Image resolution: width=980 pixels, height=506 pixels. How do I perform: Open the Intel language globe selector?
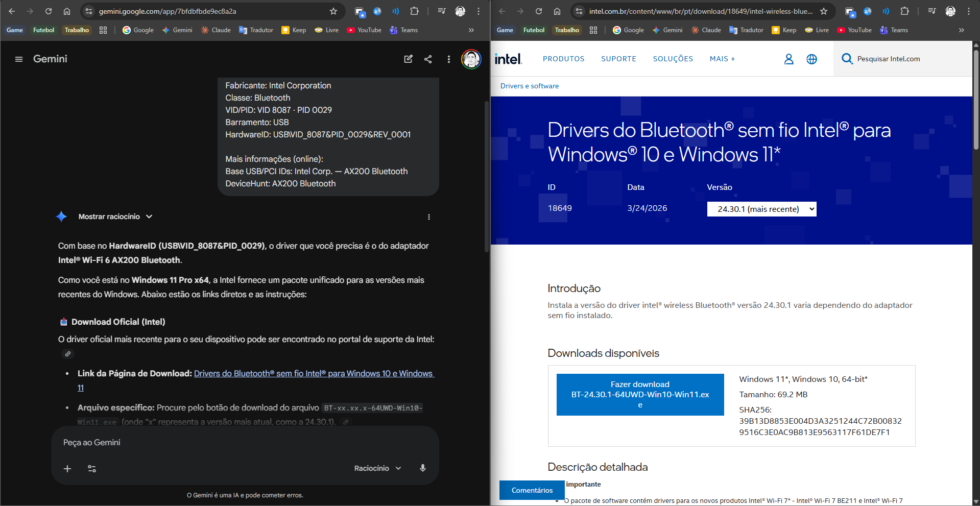pyautogui.click(x=811, y=59)
